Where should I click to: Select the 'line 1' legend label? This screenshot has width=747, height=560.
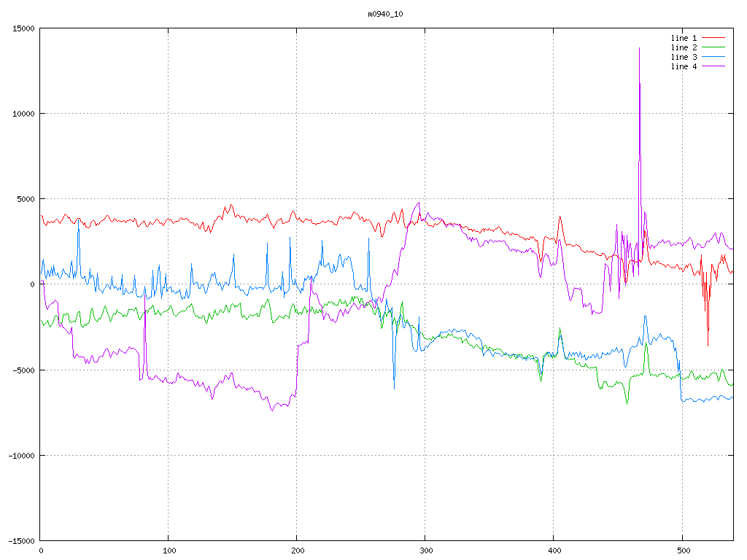[684, 38]
